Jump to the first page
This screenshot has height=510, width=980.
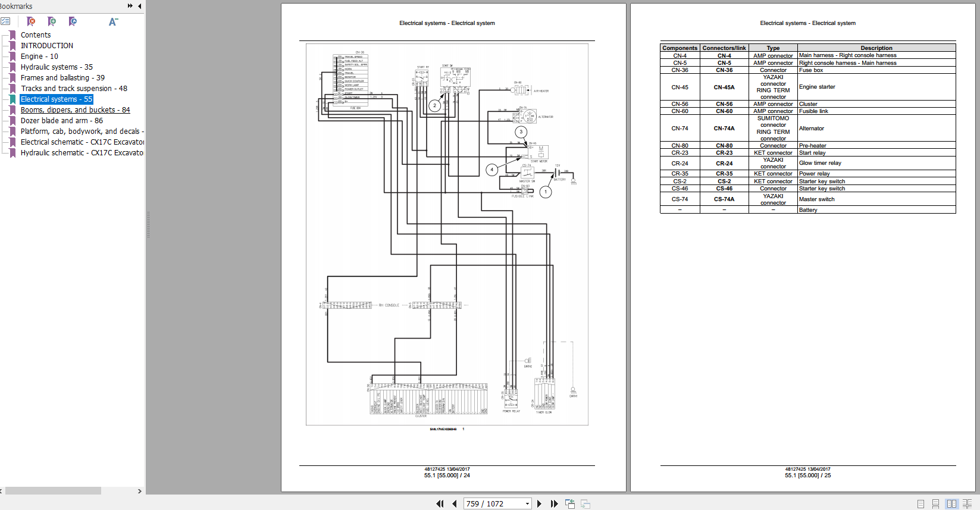pos(440,503)
